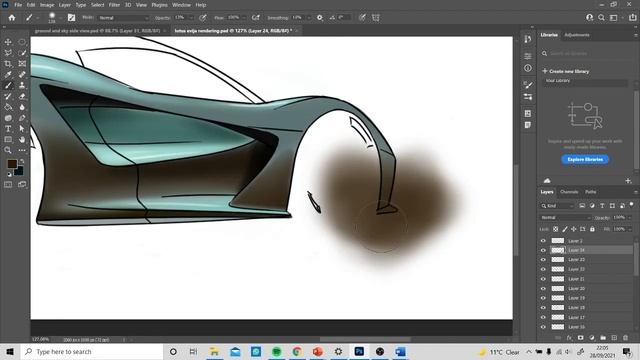Screen dimensions: 640x360
Task: Select the Crop tool
Action: 8,64
